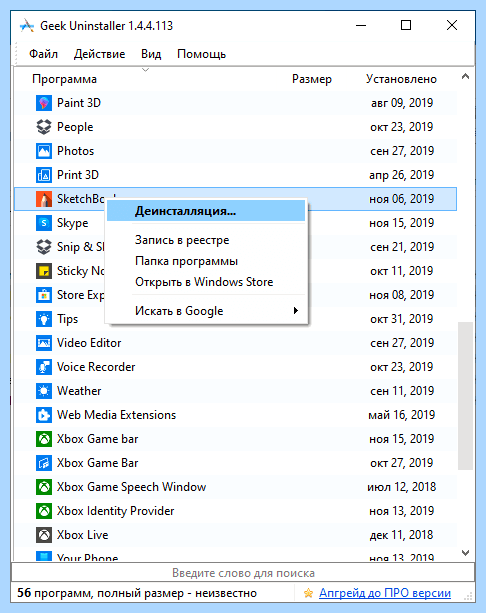This screenshot has width=486, height=613.
Task: Click the star icon beside upgrade link
Action: (x=308, y=593)
